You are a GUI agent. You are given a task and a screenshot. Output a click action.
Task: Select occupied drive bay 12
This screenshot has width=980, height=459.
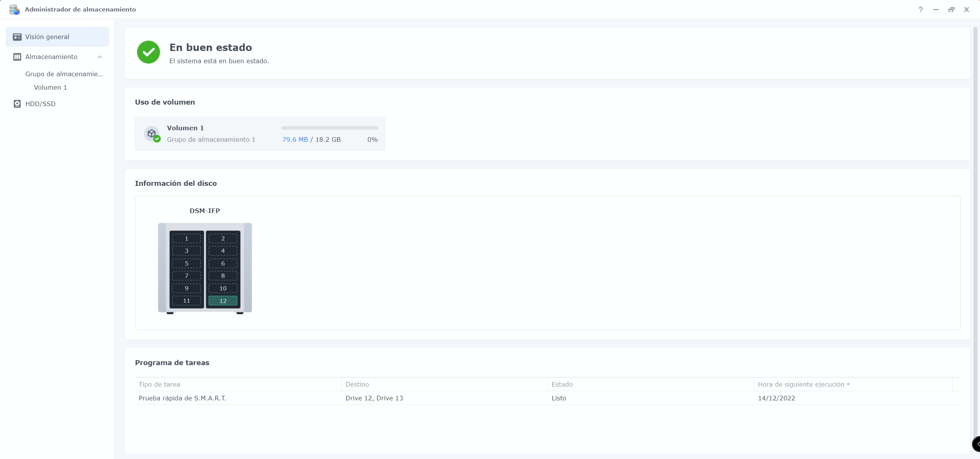pyautogui.click(x=223, y=301)
